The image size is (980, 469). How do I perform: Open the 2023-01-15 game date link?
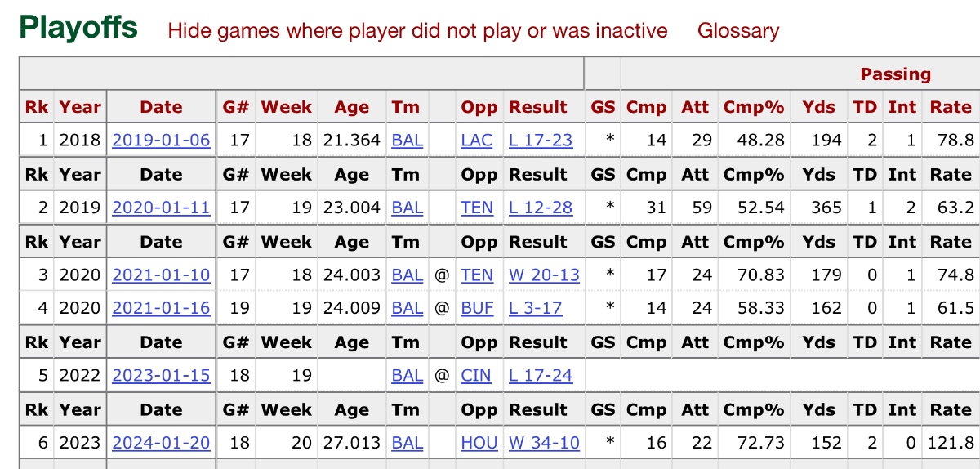161,376
